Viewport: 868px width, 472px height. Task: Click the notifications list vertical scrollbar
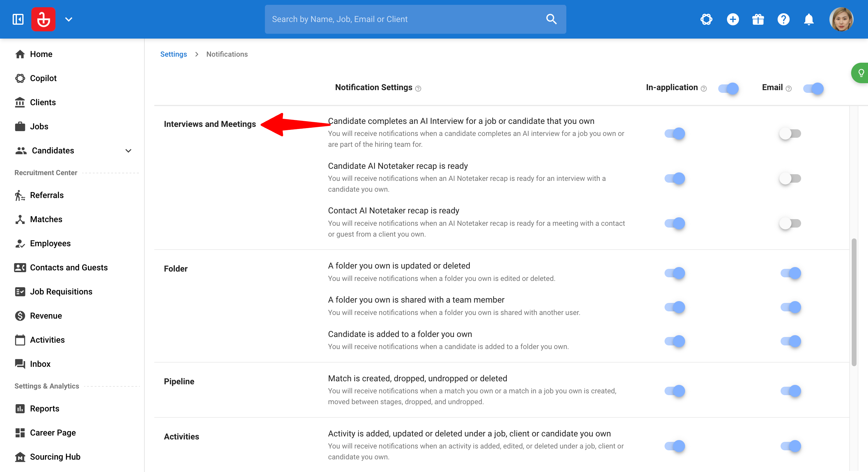click(x=854, y=302)
